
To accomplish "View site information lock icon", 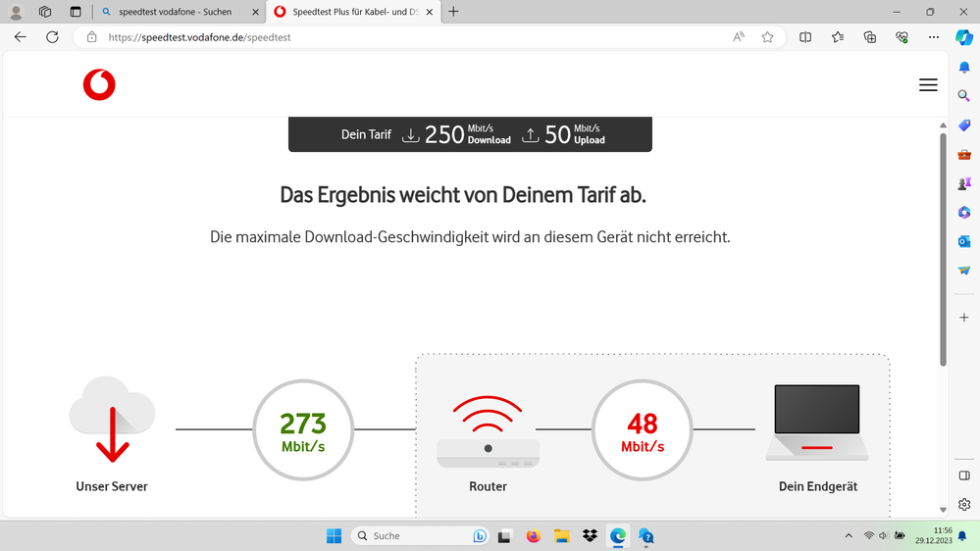I will pyautogui.click(x=92, y=37).
